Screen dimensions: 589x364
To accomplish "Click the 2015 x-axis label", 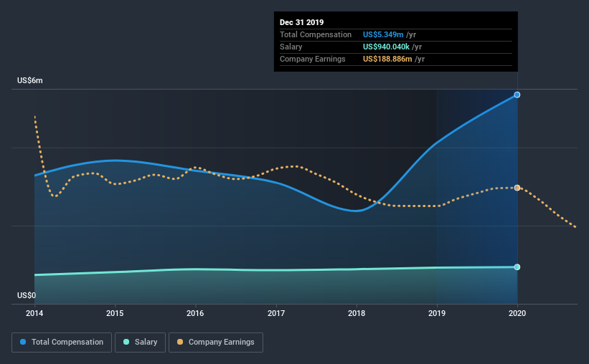I will click(115, 313).
